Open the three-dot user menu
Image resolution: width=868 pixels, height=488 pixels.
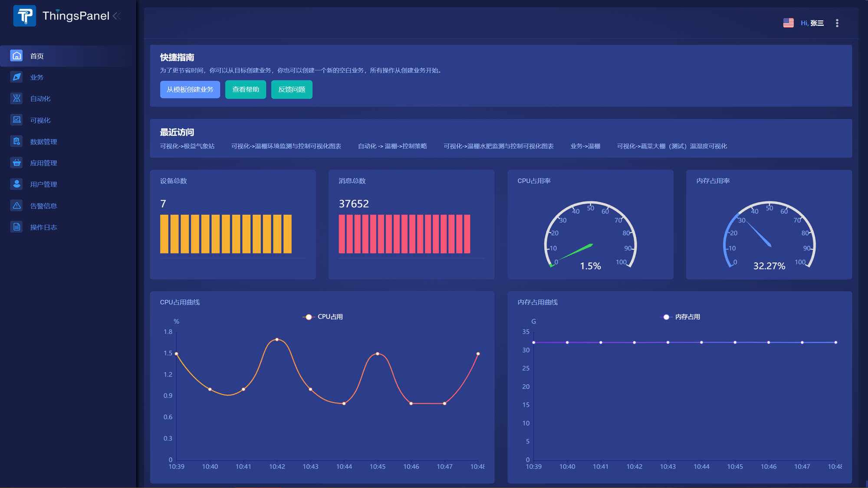[837, 23]
